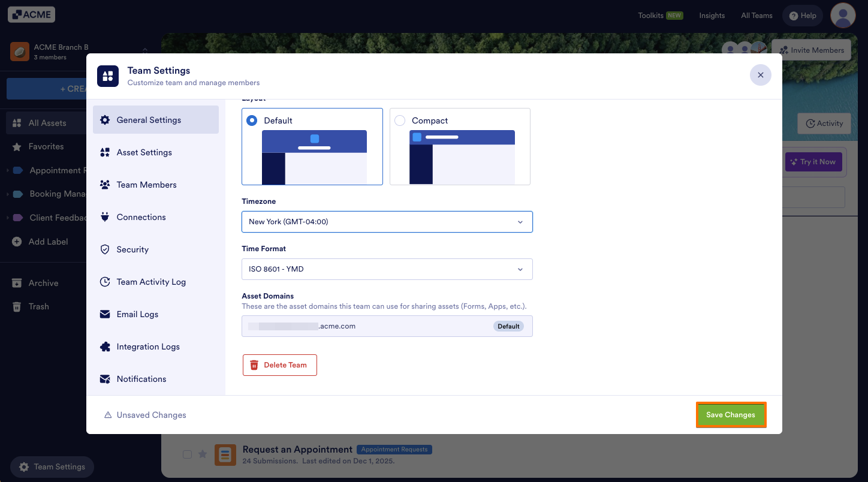Click the Team Members people icon
The width and height of the screenshot is (868, 482).
105,185
